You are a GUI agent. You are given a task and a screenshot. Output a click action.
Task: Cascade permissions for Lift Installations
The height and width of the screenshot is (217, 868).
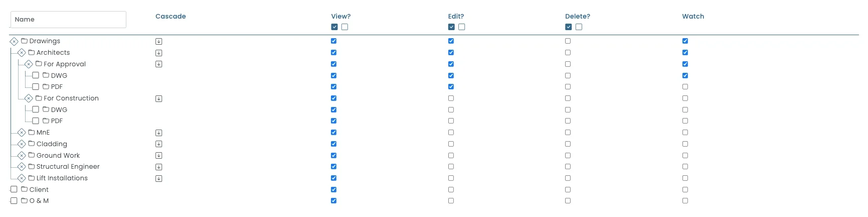coord(158,178)
